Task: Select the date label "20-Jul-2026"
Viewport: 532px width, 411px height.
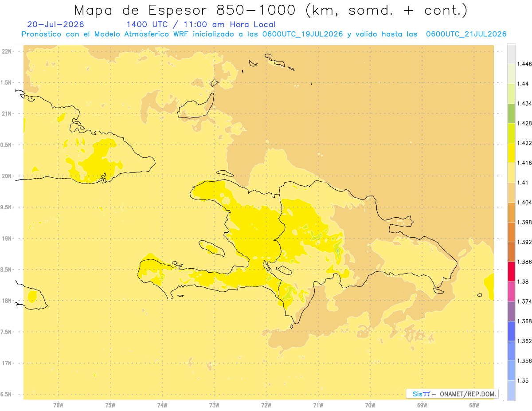Action: [x=55, y=24]
